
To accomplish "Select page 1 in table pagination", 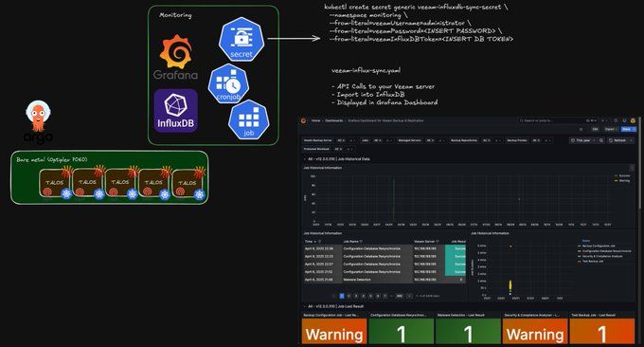I will point(342,296).
